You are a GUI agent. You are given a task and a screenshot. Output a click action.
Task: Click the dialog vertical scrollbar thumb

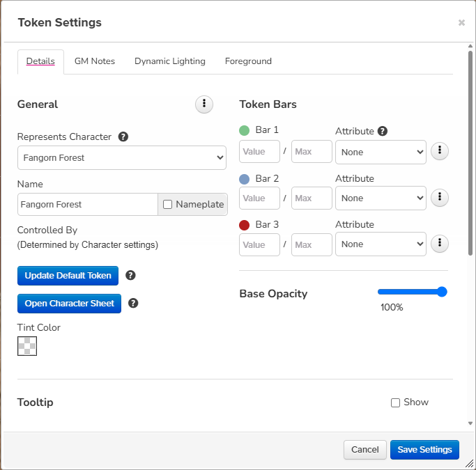click(x=470, y=153)
